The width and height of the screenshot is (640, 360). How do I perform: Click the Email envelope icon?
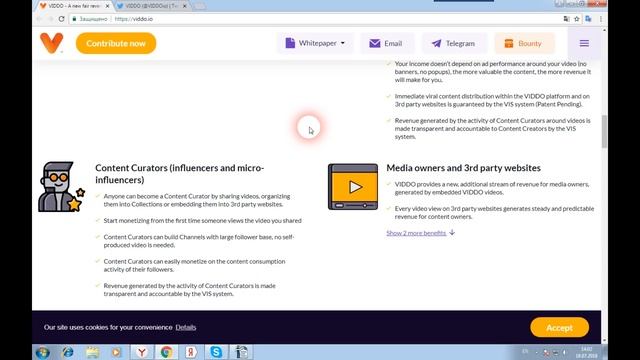click(x=375, y=43)
